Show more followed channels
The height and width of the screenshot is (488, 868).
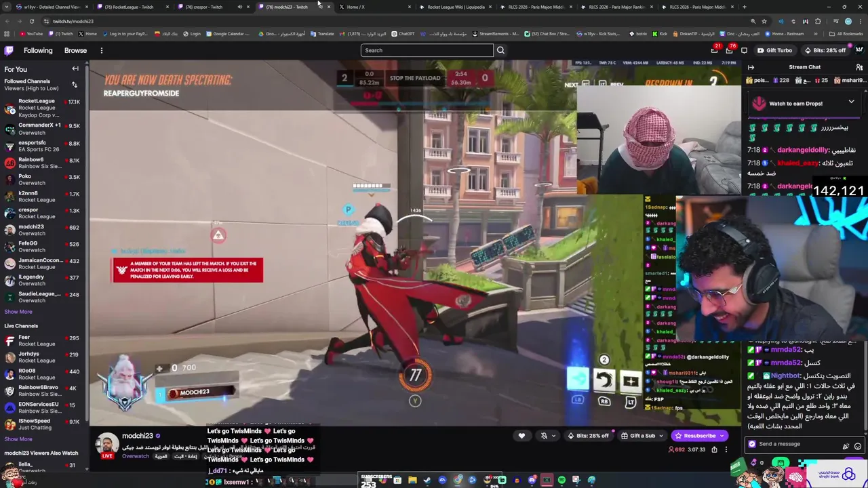[18, 312]
